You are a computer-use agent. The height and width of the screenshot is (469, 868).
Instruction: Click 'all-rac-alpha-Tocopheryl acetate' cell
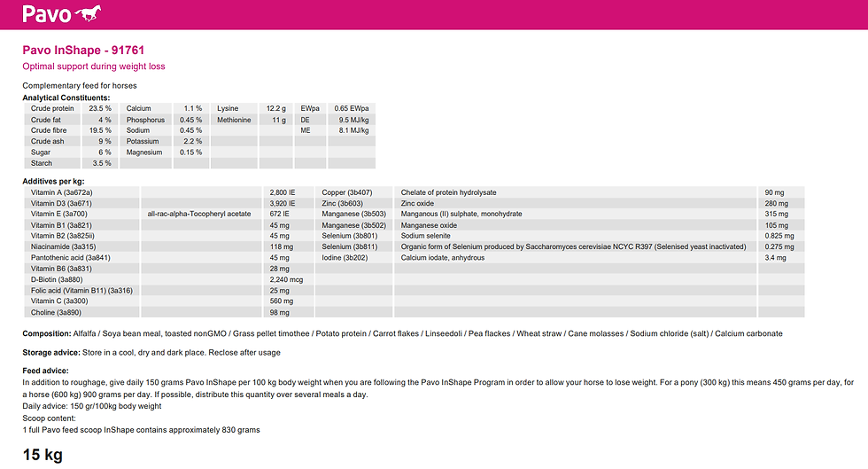click(x=199, y=214)
